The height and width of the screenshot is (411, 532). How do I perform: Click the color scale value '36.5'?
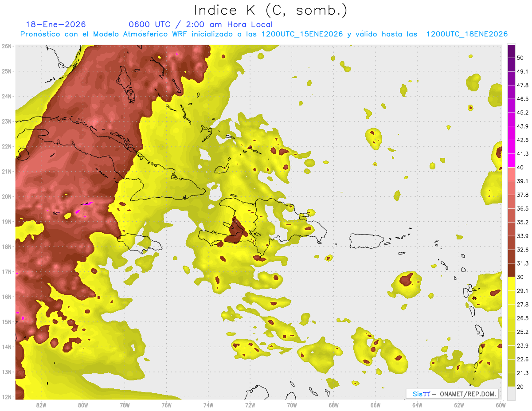(x=522, y=208)
